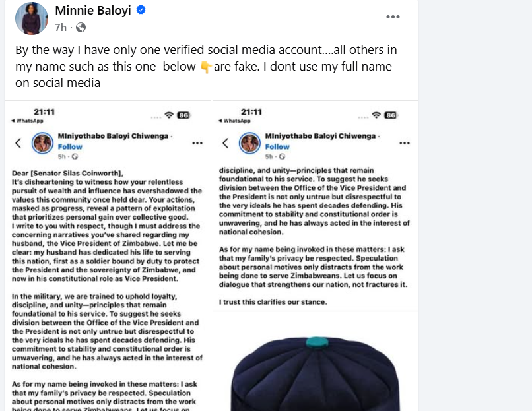Open the 7h post timestamp
This screenshot has width=532, height=411.
pyautogui.click(x=61, y=27)
